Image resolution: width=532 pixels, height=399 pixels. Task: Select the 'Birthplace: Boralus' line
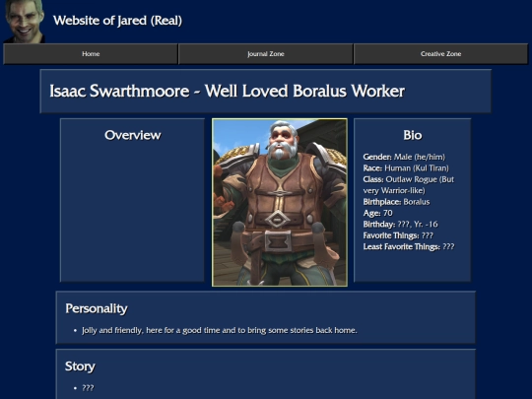[396, 202]
